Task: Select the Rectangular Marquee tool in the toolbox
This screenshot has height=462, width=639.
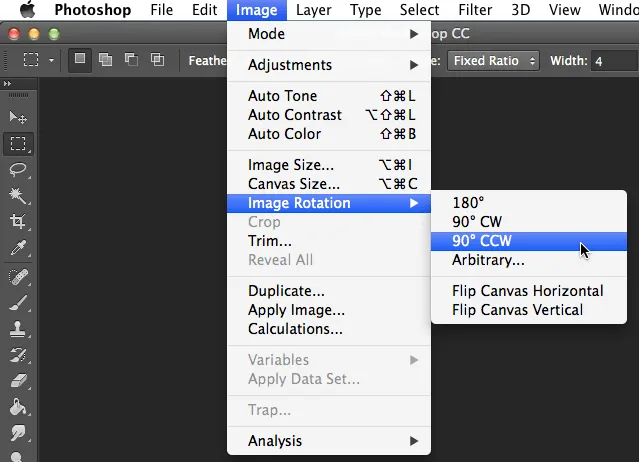Action: [x=18, y=144]
